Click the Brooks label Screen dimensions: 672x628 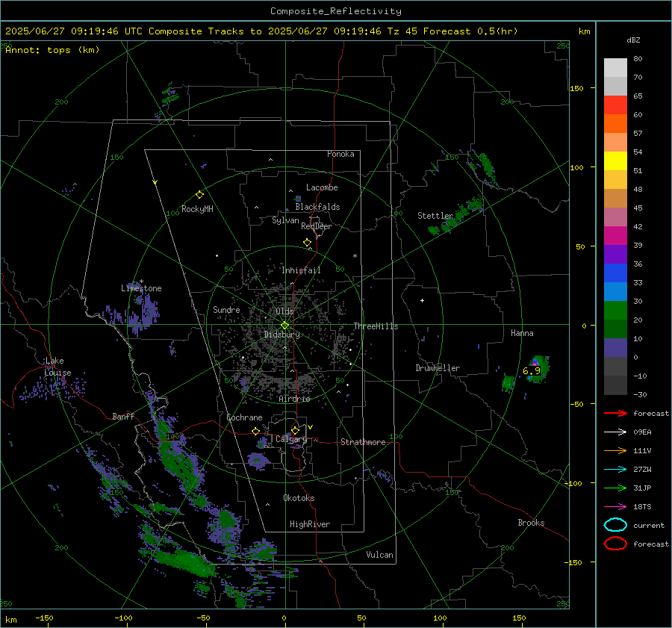coord(531,523)
